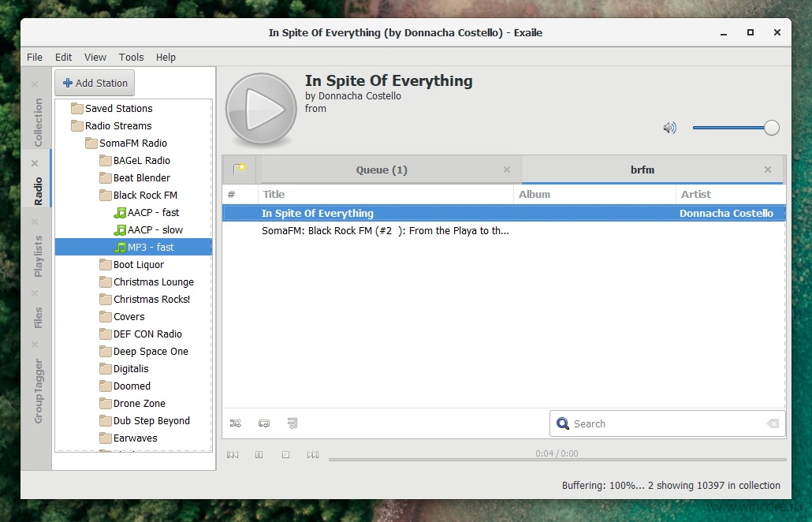
Task: Select the Digitalis station folder
Action: pyautogui.click(x=131, y=369)
